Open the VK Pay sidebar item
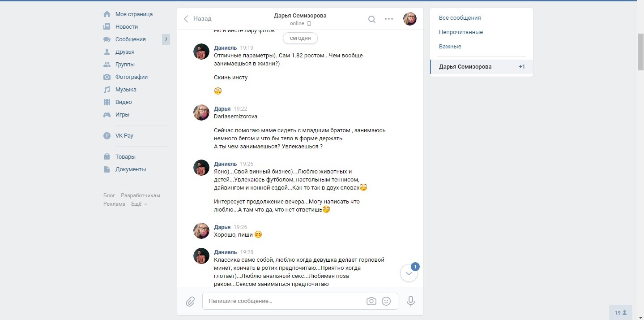644x320 pixels. [x=124, y=136]
